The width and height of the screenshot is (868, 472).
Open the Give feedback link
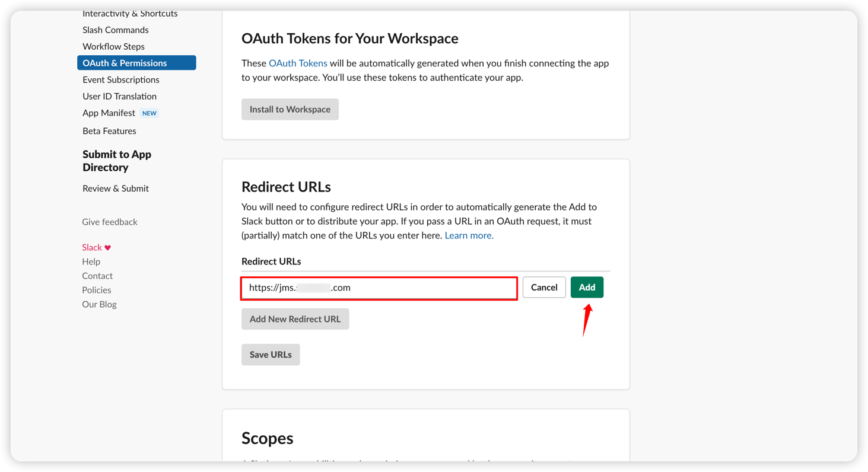(x=109, y=221)
